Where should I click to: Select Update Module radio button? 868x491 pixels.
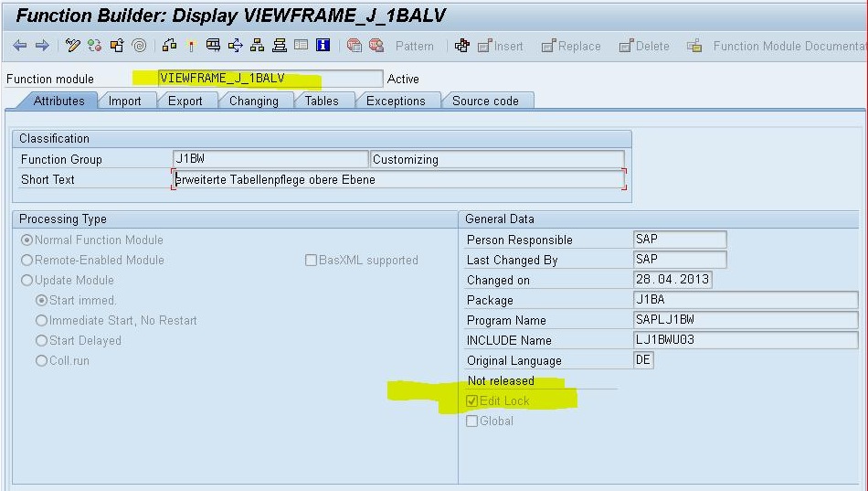coord(26,280)
